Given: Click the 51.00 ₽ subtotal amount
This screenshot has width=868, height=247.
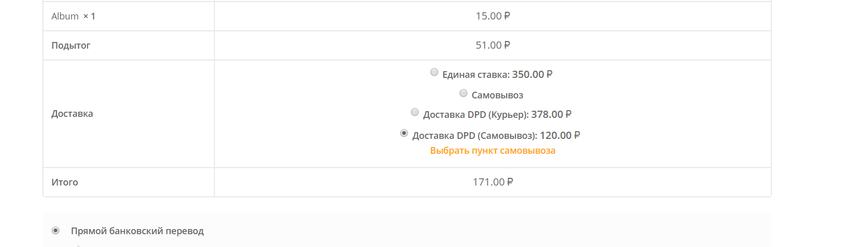Looking at the screenshot, I should tap(493, 45).
